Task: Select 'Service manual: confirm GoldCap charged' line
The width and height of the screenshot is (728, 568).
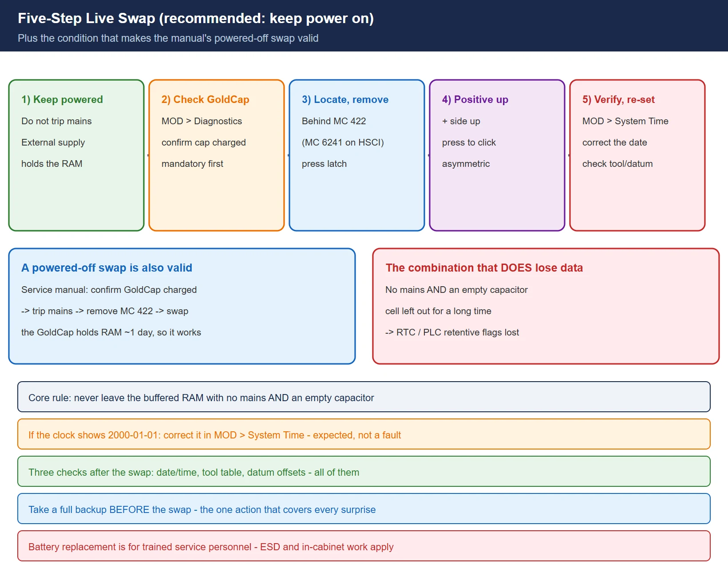Action: click(x=109, y=290)
